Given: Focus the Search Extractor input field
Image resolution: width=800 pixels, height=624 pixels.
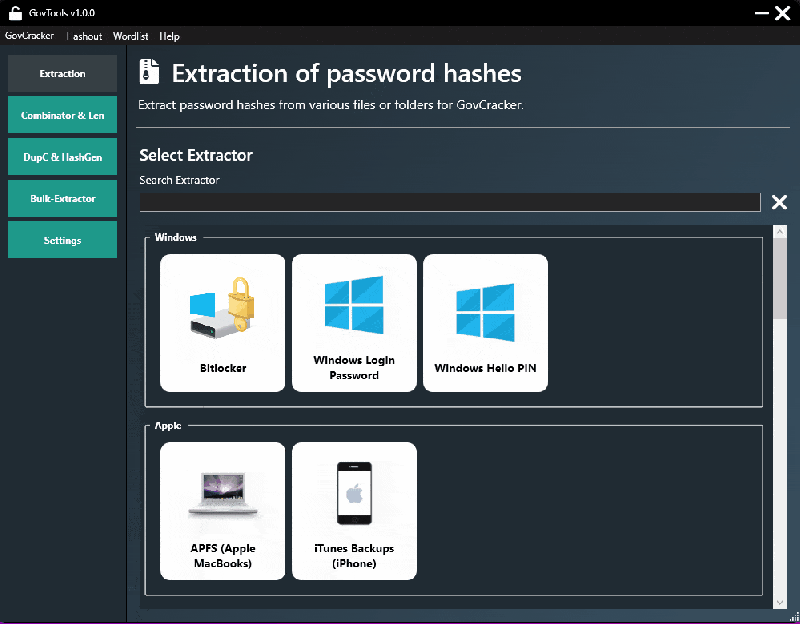Looking at the screenshot, I should [450, 202].
